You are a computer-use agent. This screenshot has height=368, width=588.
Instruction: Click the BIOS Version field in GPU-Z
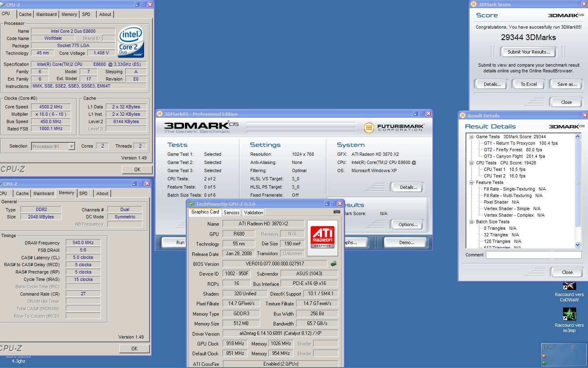point(275,264)
